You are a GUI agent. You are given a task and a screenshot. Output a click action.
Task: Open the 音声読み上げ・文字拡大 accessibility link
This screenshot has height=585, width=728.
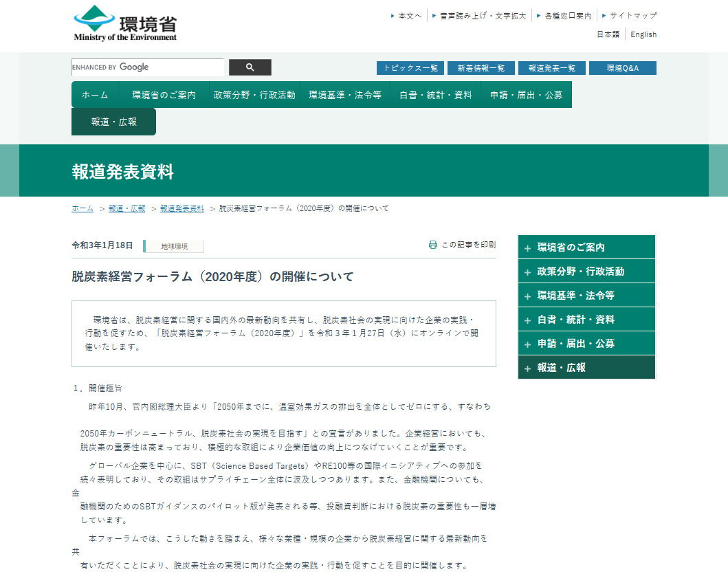click(485, 14)
